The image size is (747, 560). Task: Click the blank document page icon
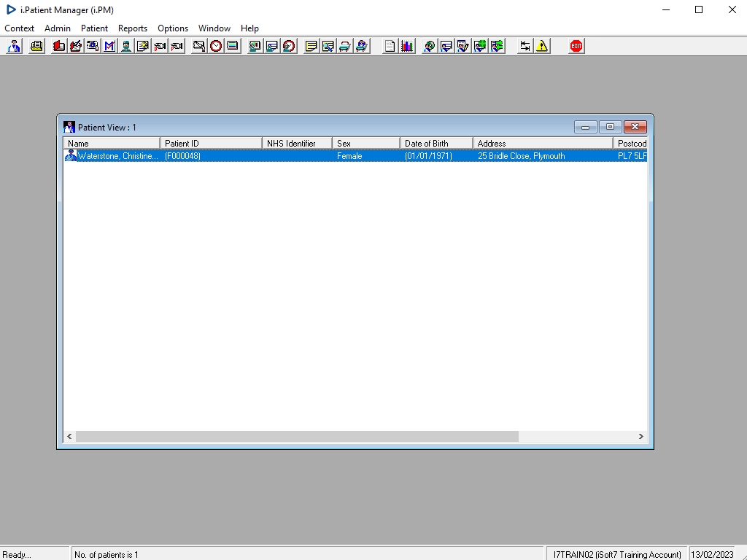coord(390,46)
